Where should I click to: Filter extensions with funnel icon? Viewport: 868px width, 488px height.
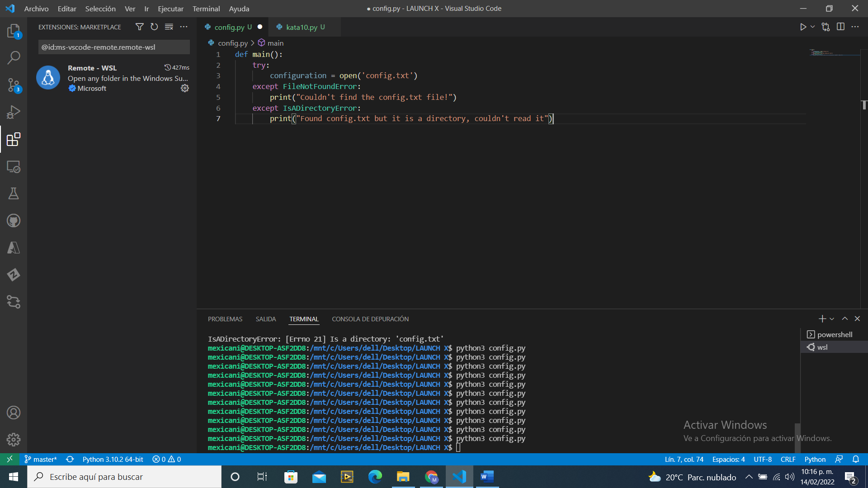(x=140, y=27)
